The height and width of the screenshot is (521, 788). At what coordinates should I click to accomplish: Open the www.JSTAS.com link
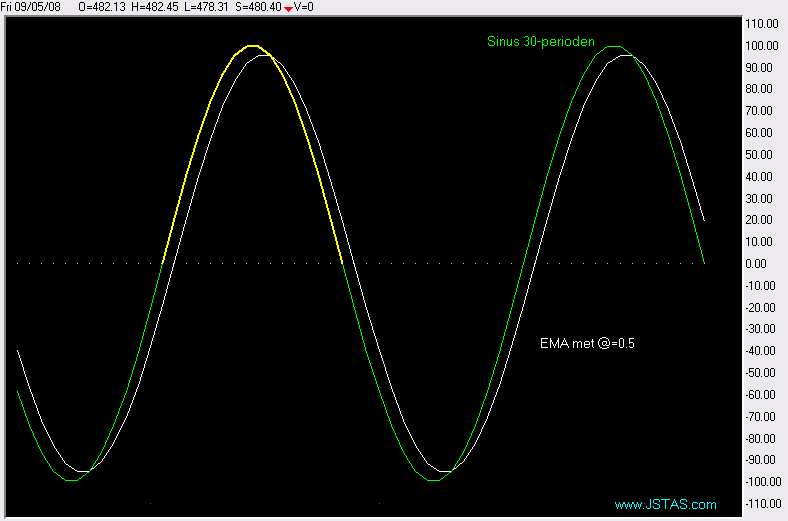click(665, 504)
